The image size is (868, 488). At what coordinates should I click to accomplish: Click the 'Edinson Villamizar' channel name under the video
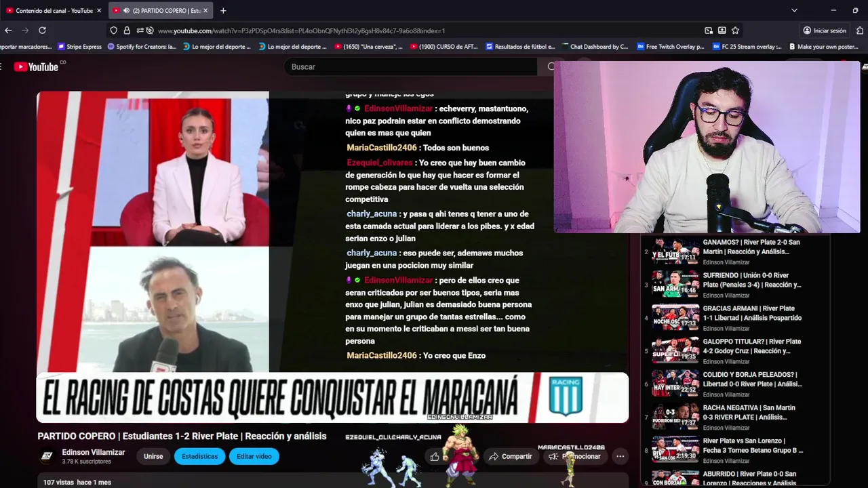point(94,452)
